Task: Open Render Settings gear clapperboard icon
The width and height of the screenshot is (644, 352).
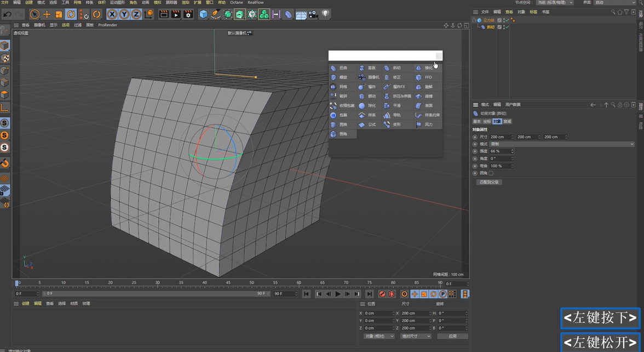Action: click(188, 14)
